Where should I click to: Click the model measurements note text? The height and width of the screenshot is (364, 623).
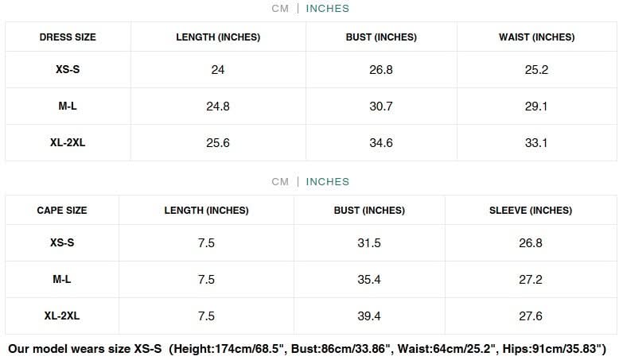click(x=307, y=349)
